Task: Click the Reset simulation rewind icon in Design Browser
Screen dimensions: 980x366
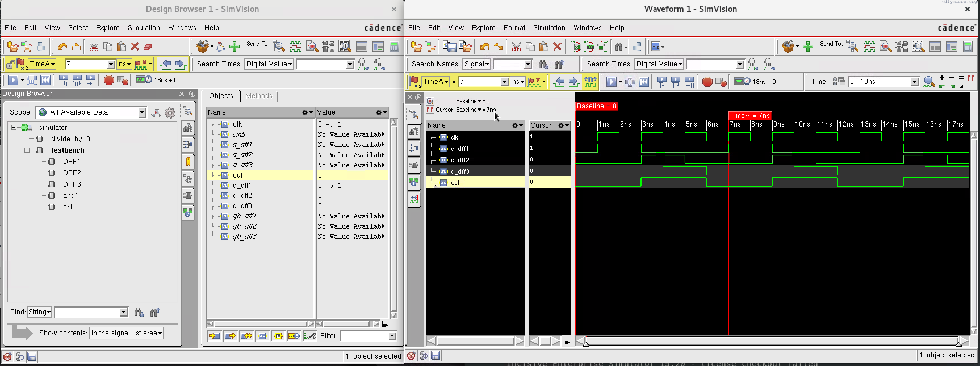Action: tap(45, 80)
